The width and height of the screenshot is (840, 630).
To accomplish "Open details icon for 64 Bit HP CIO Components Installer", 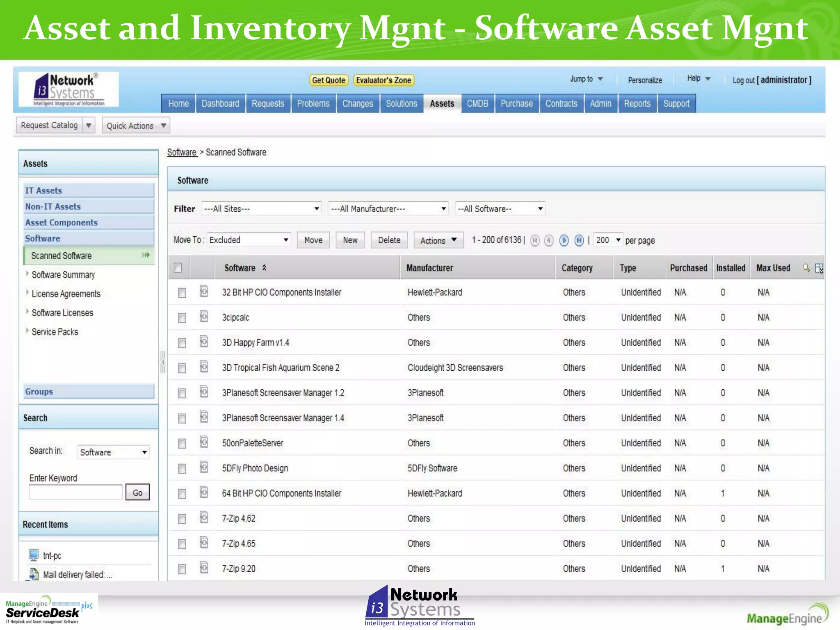I will (204, 492).
